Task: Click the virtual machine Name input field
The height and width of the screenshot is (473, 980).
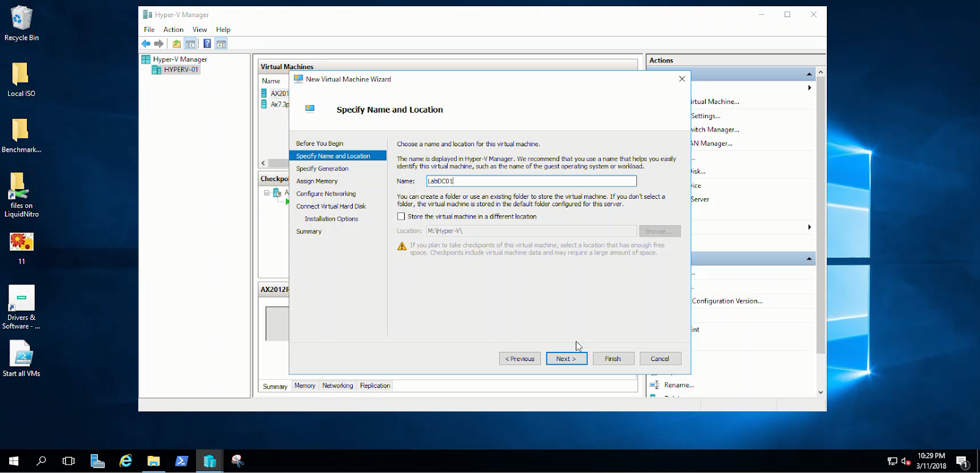Action: [x=532, y=181]
